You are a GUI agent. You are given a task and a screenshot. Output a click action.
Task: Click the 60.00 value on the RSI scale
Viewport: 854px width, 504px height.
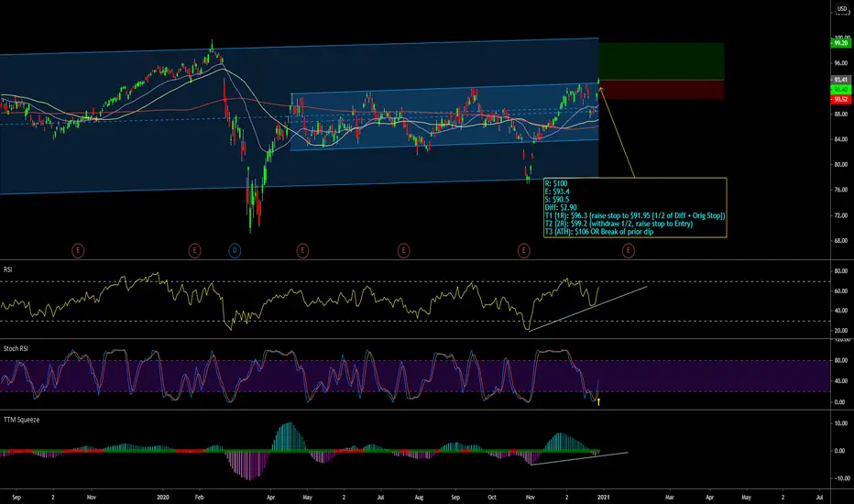(841, 291)
